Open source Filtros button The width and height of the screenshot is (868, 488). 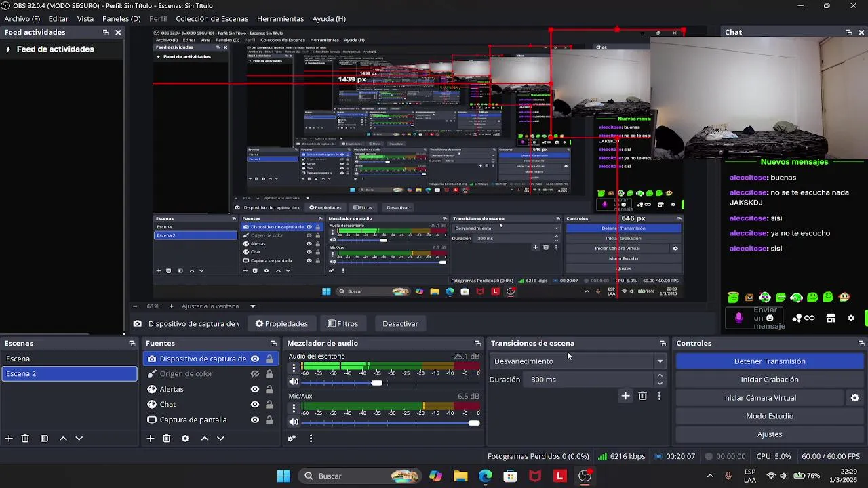tap(342, 324)
